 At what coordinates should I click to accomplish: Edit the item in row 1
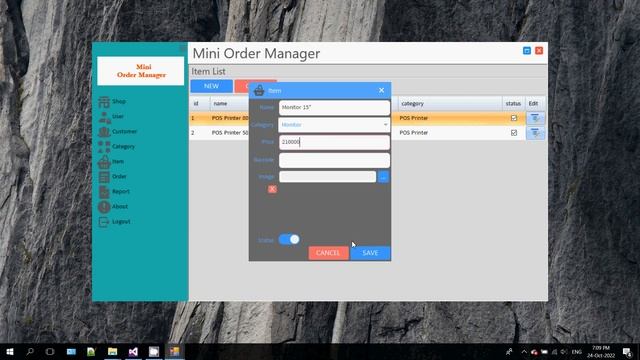pyautogui.click(x=535, y=118)
